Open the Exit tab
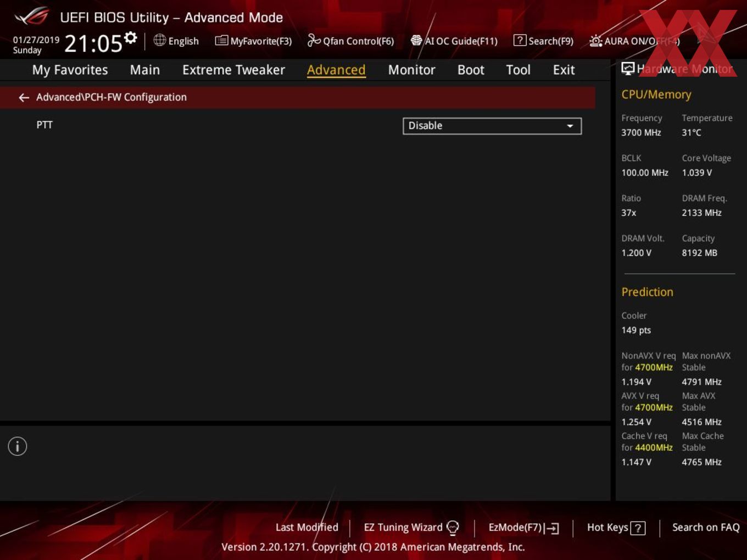The image size is (747, 560). [564, 70]
